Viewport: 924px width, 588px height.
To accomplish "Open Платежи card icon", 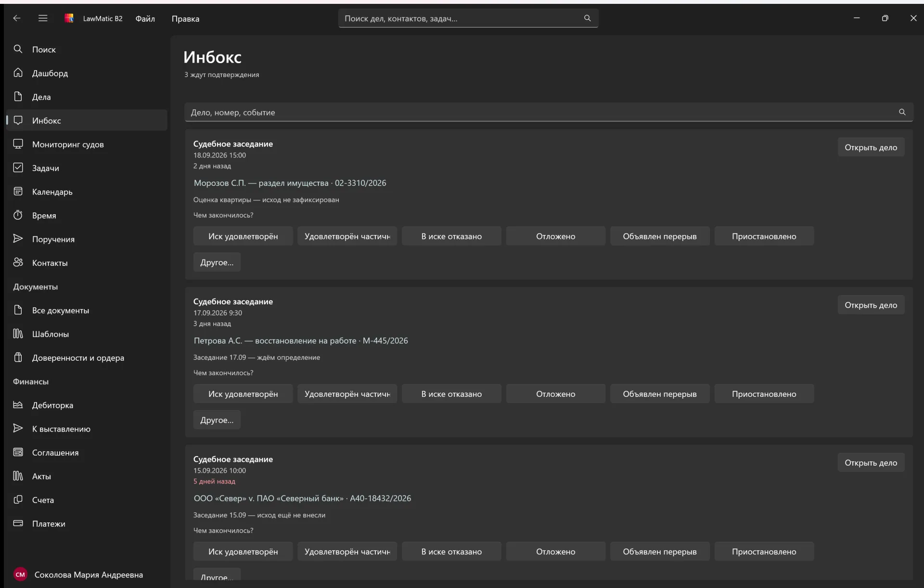I will point(18,523).
